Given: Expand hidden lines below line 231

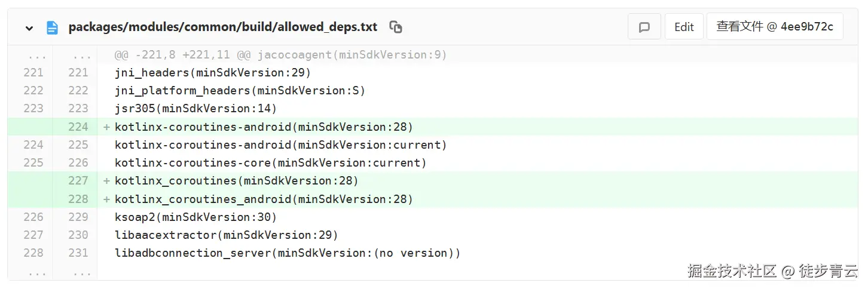Looking at the screenshot, I should point(37,272).
